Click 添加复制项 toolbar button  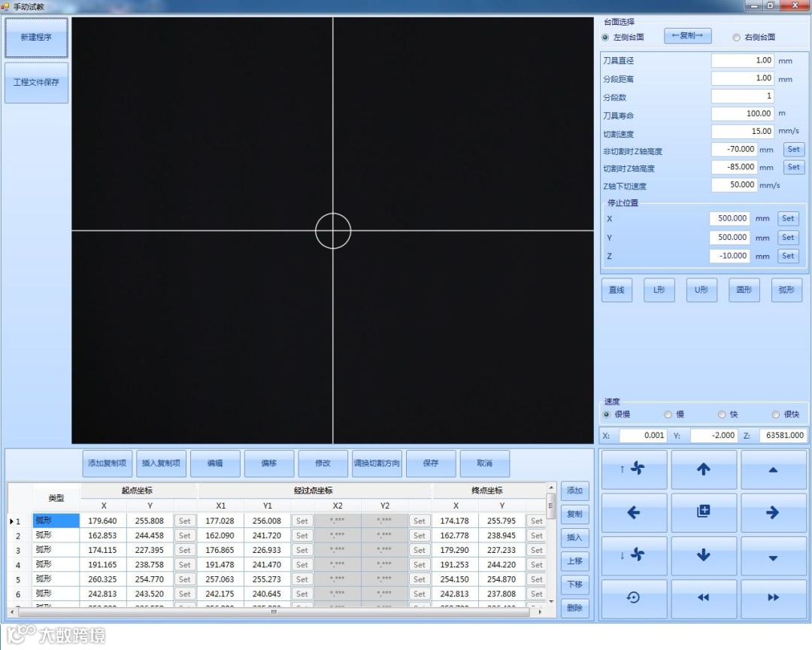108,463
